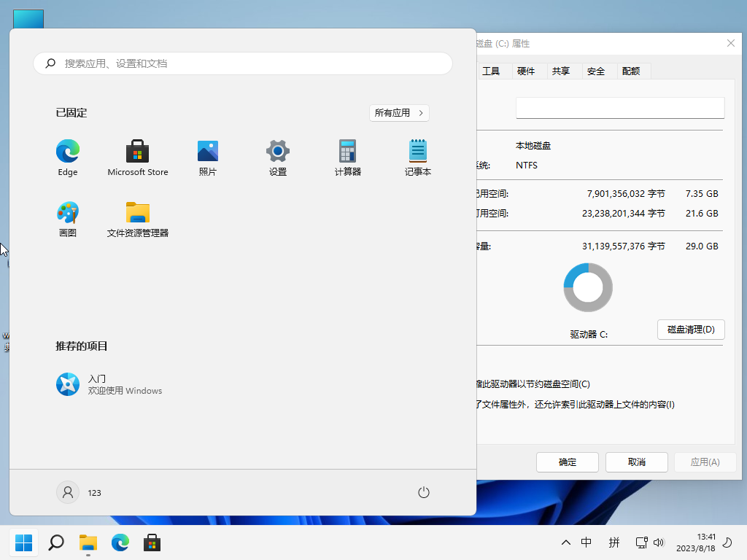This screenshot has height=560, width=747.
Task: Open 记事本 (Notepad) pinned app
Action: pos(418,157)
